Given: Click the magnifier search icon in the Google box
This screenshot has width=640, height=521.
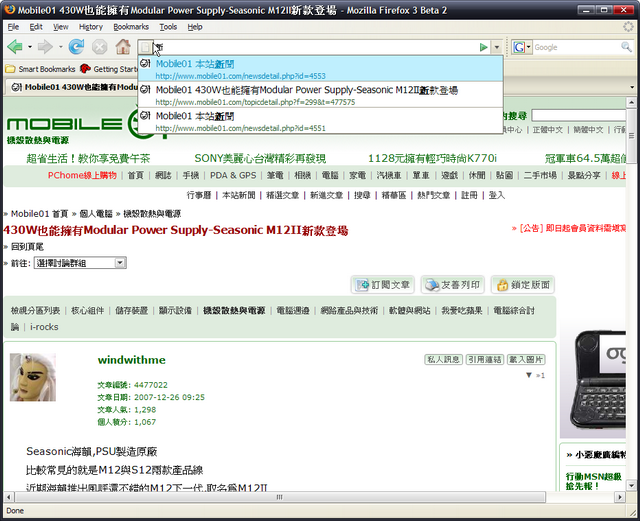Looking at the screenshot, I should tap(626, 47).
